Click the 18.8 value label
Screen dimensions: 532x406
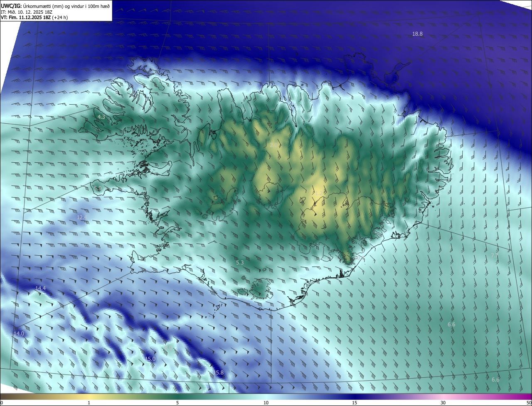(x=417, y=34)
